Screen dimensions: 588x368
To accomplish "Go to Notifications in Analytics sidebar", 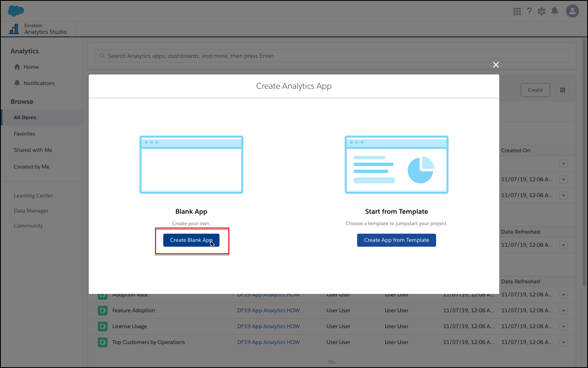I will pos(39,83).
